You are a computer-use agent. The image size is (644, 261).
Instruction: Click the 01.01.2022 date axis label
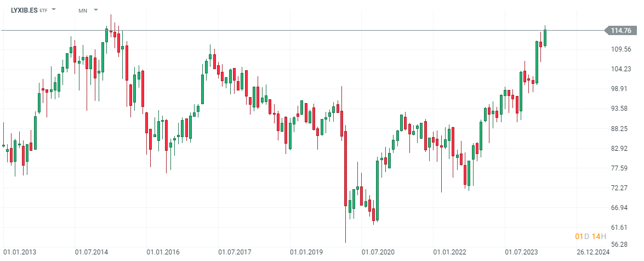(x=449, y=253)
